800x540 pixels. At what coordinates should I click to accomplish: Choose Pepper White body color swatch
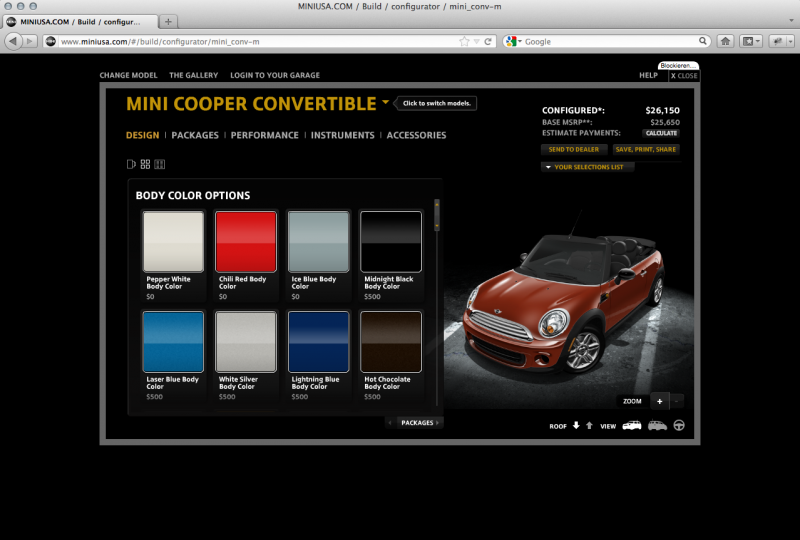tap(173, 241)
